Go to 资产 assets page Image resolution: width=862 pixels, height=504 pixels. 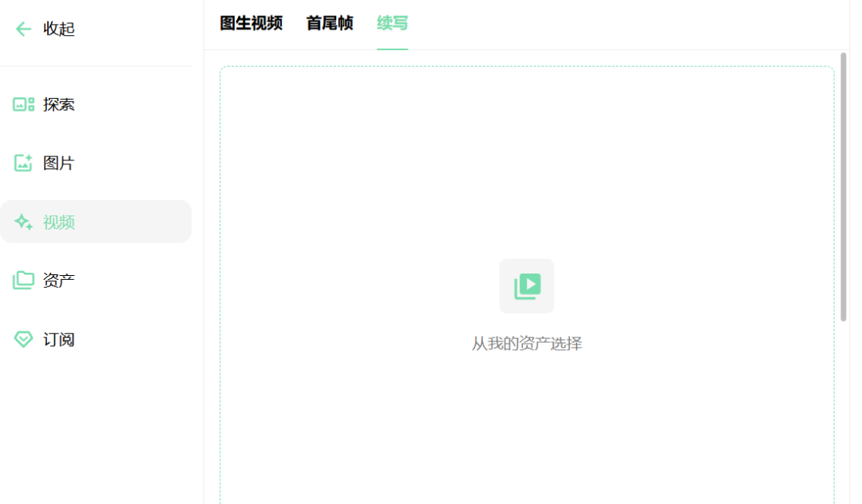[58, 280]
